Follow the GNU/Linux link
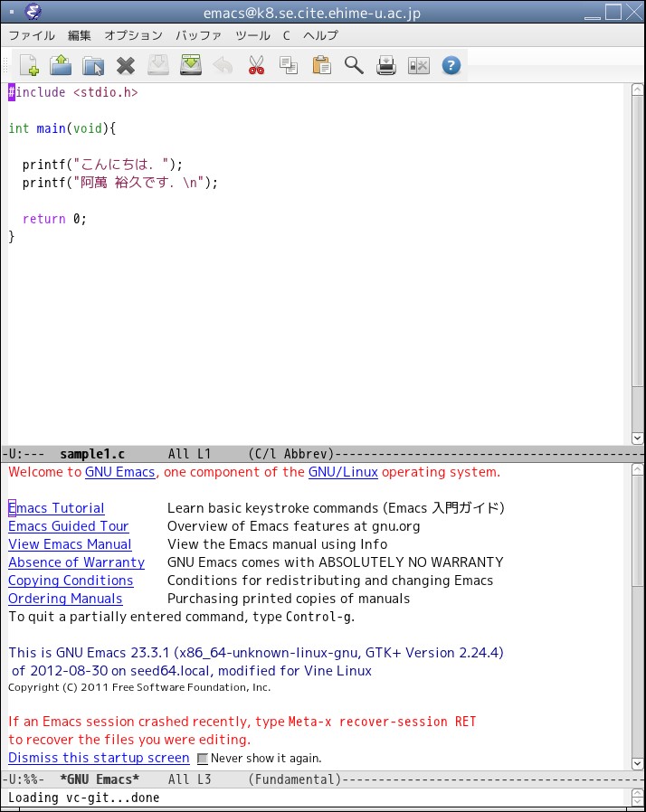Viewport: 646px width, 812px height. (343, 472)
